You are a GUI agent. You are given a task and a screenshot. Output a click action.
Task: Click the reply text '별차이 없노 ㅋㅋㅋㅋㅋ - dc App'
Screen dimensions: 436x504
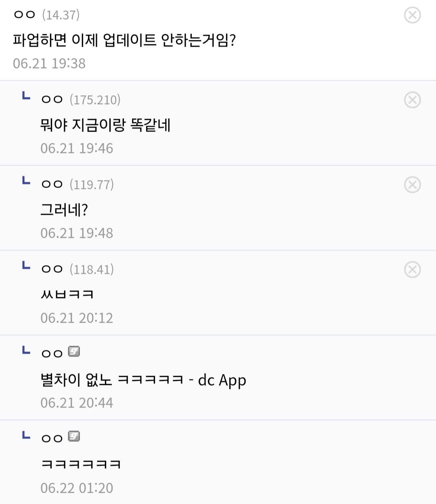pos(143,380)
